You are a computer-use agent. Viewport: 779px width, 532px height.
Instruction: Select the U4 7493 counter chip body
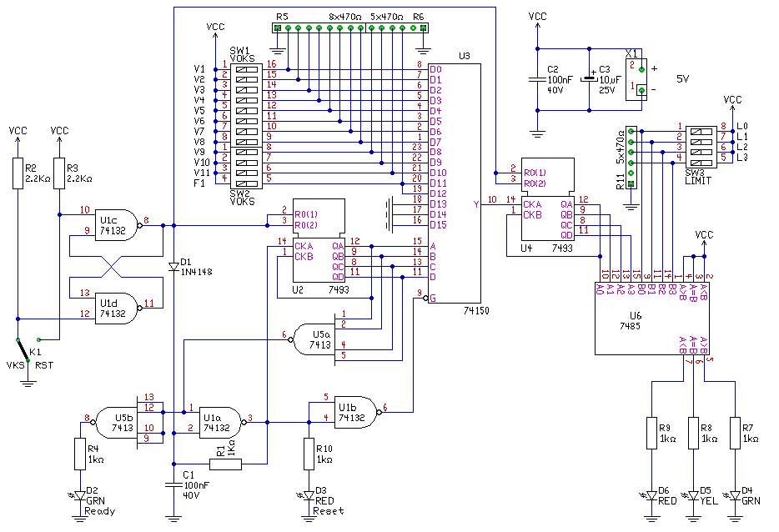[x=547, y=199]
